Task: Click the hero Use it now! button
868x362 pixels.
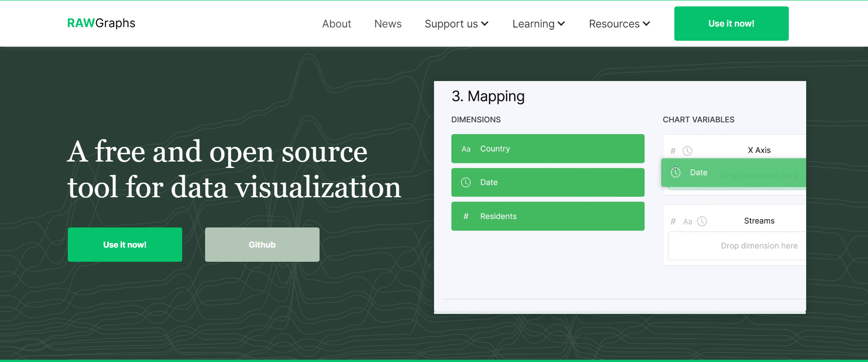Action: pyautogui.click(x=125, y=244)
